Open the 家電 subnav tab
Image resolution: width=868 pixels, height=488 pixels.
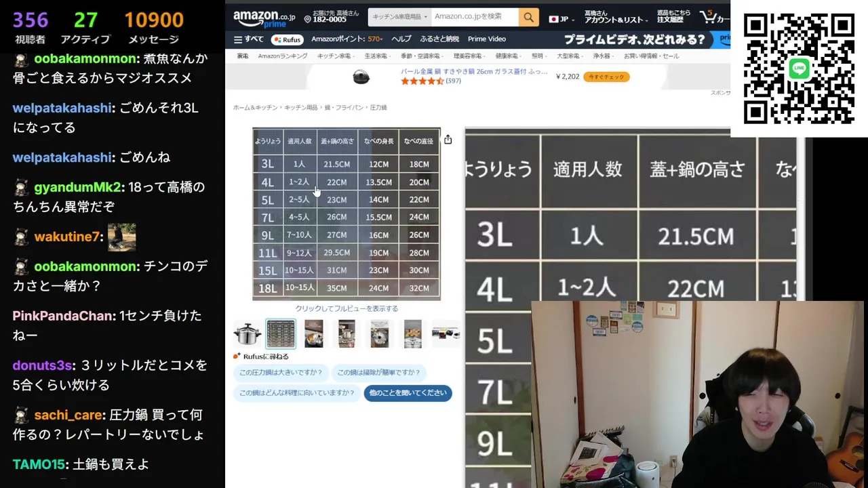242,56
